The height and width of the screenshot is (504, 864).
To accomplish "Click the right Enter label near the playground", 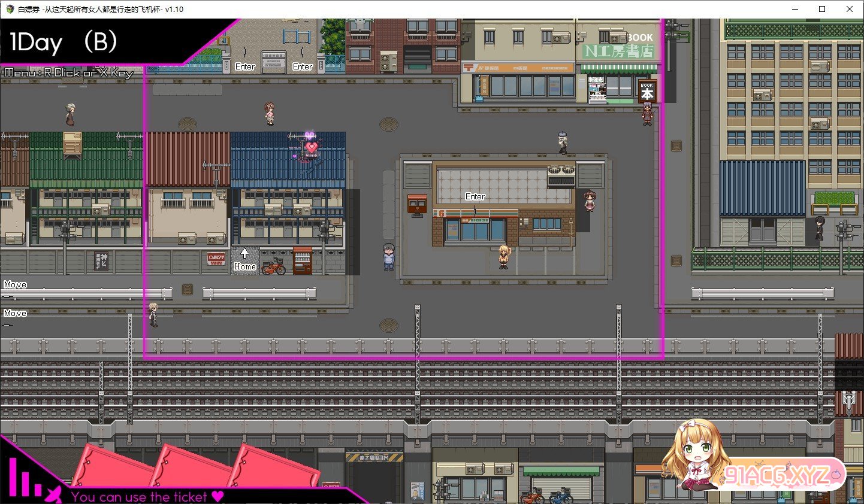I will point(303,66).
